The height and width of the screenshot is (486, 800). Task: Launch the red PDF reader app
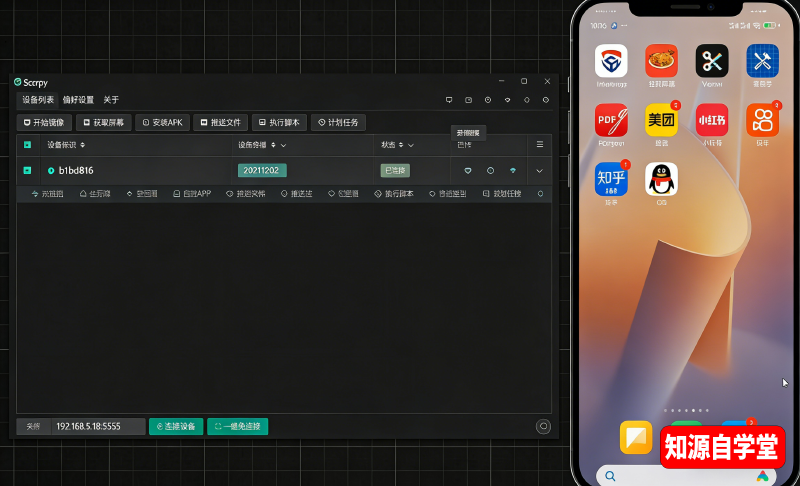[x=611, y=120]
